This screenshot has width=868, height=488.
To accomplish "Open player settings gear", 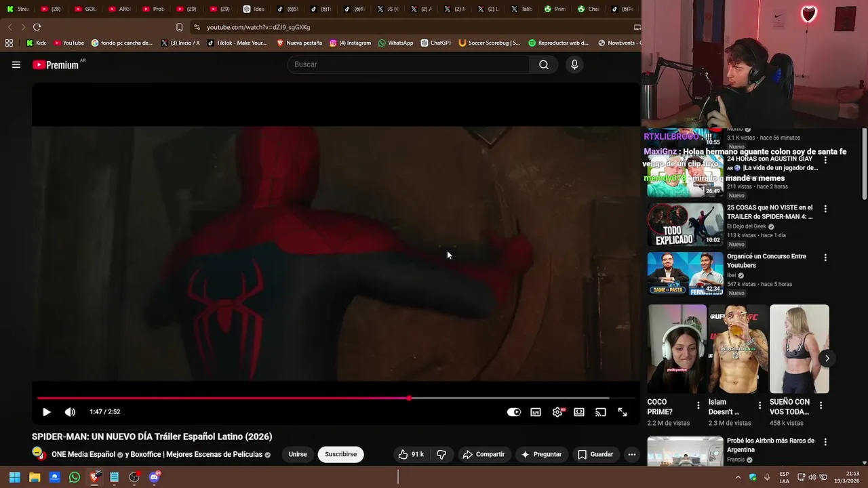I will [x=557, y=412].
